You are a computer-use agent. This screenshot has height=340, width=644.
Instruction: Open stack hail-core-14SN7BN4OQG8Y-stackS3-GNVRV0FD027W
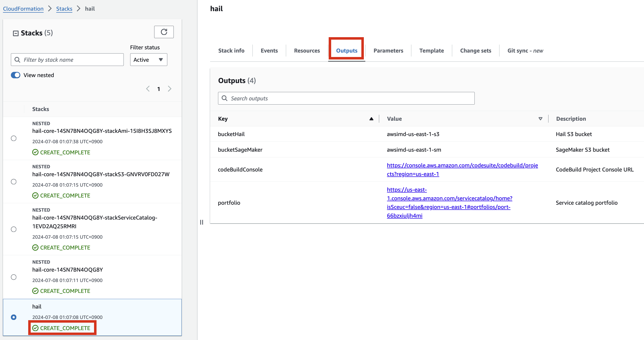click(x=101, y=174)
